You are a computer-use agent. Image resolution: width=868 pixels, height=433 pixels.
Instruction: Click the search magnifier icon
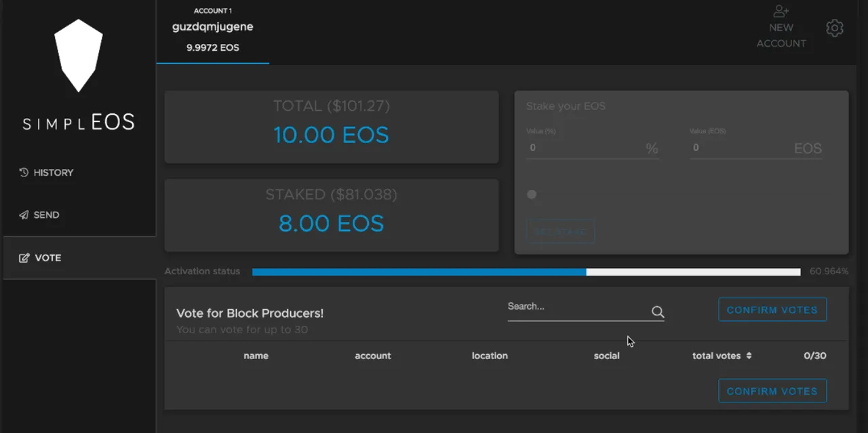click(658, 312)
